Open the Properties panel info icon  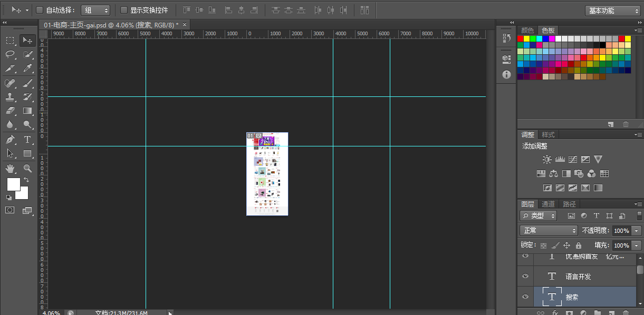click(506, 75)
